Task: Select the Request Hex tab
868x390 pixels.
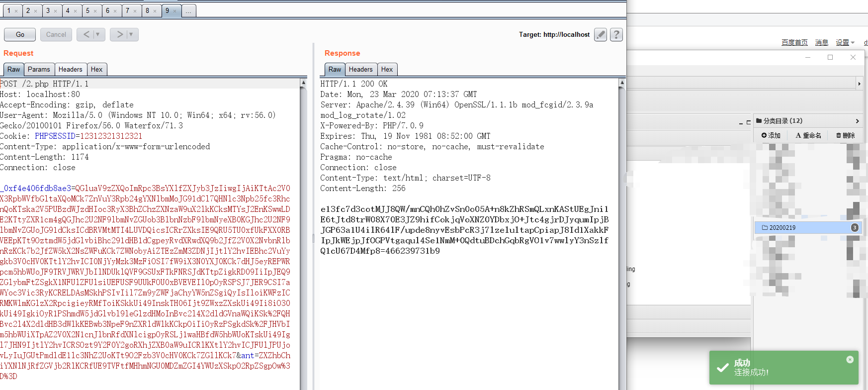Action: click(x=96, y=69)
